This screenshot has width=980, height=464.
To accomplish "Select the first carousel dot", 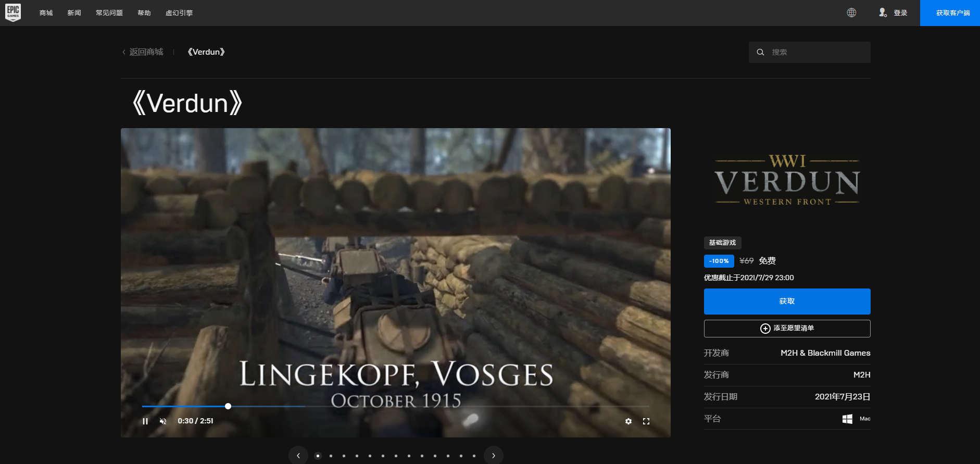I will click(318, 456).
